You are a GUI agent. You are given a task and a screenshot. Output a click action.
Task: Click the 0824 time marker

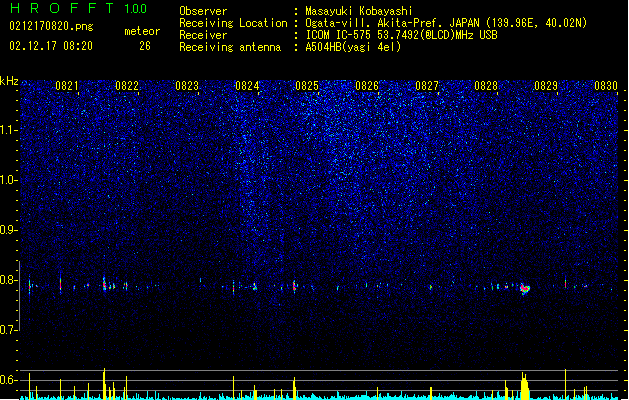point(247,86)
